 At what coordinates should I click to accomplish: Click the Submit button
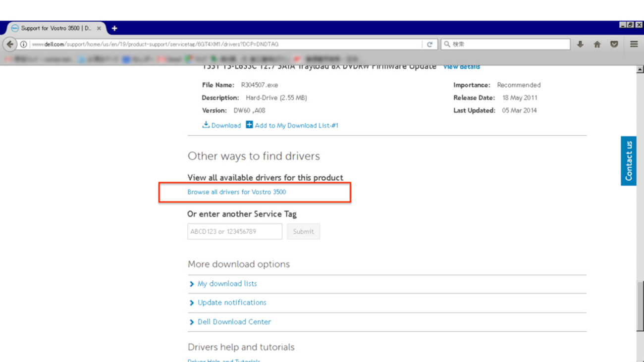[303, 231]
